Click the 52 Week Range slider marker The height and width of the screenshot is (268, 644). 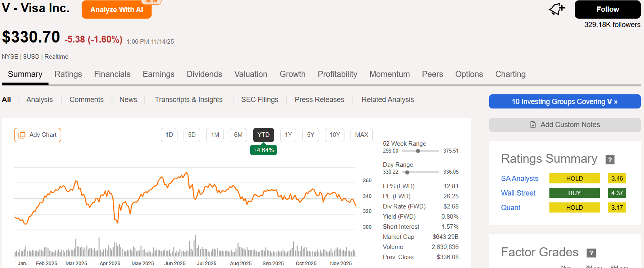[418, 151]
